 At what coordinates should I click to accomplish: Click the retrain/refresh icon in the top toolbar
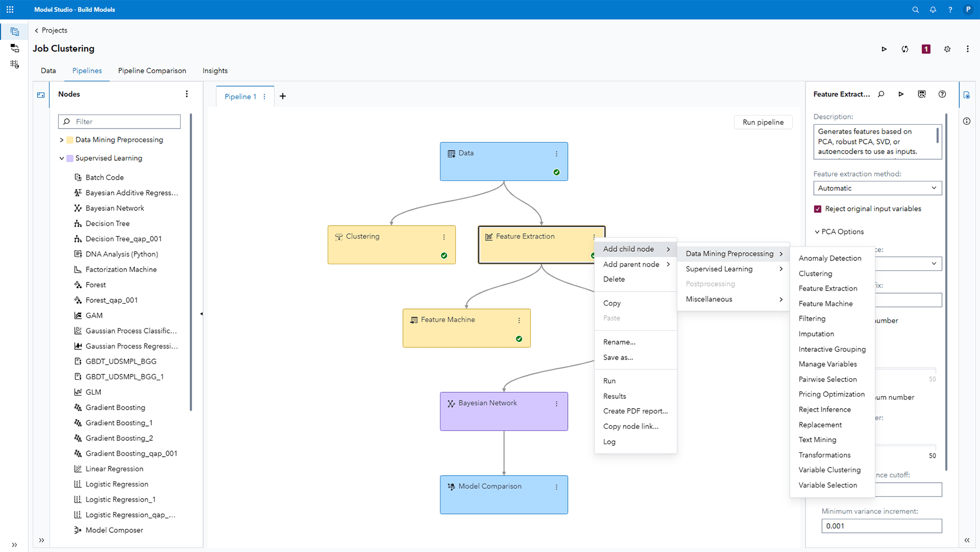(904, 49)
